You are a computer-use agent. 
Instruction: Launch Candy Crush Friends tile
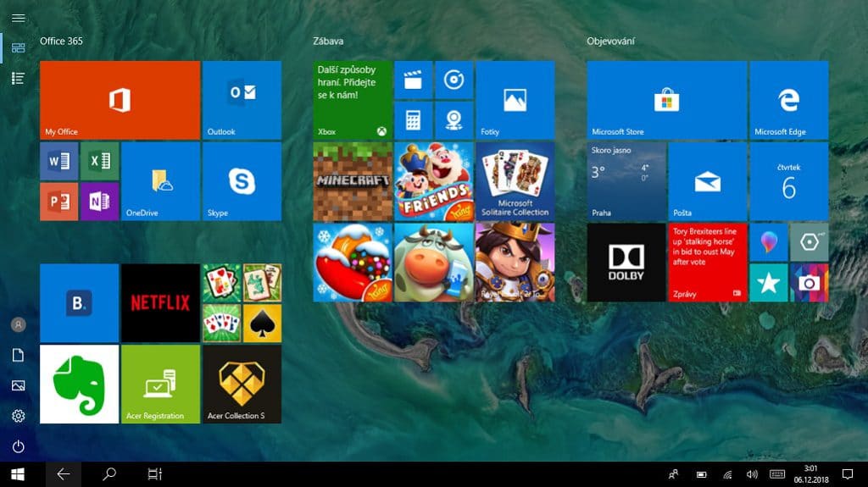434,181
